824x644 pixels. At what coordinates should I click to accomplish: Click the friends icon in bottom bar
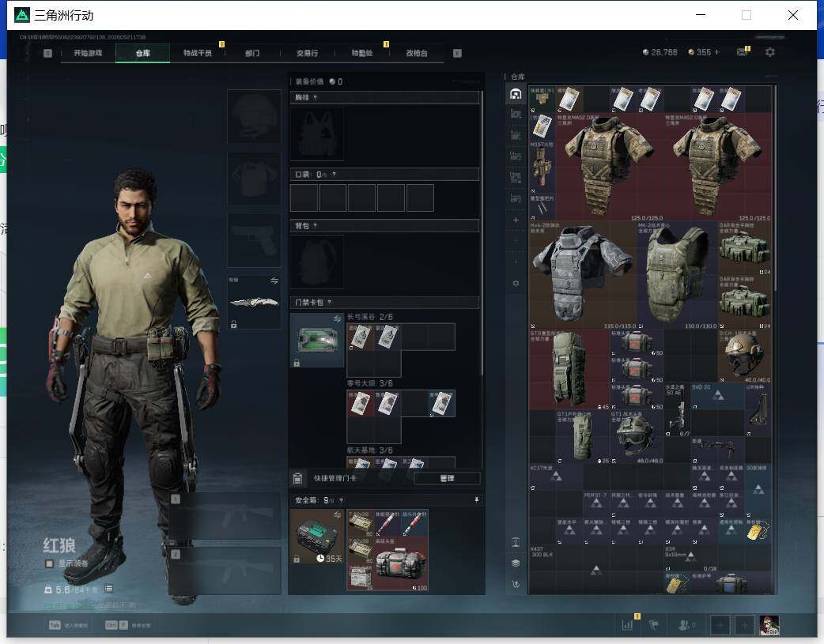point(684,624)
